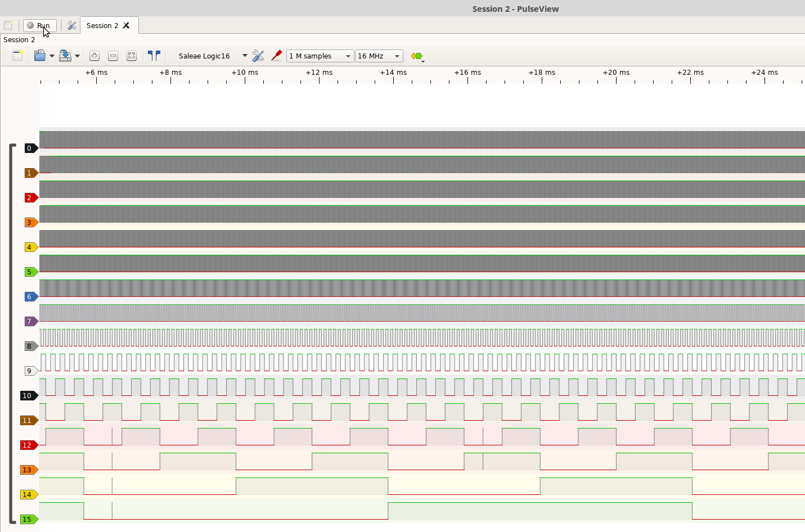Select the channel 13 label

(x=29, y=470)
